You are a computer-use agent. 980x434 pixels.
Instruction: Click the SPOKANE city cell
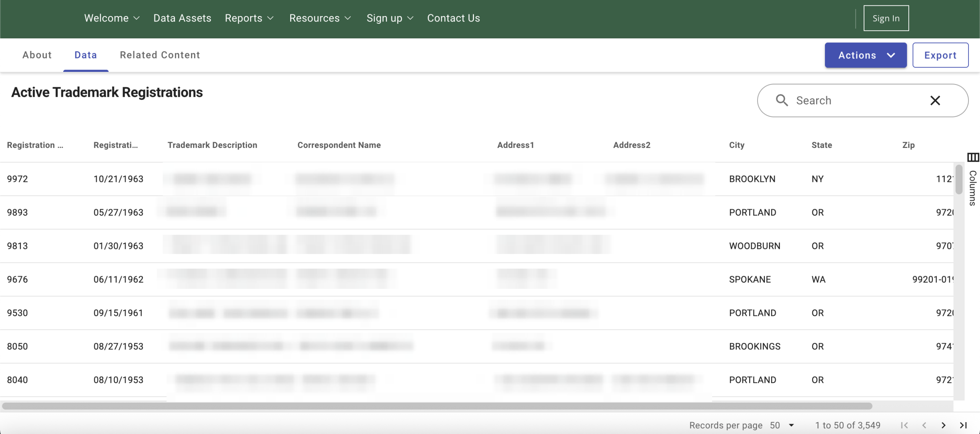750,280
